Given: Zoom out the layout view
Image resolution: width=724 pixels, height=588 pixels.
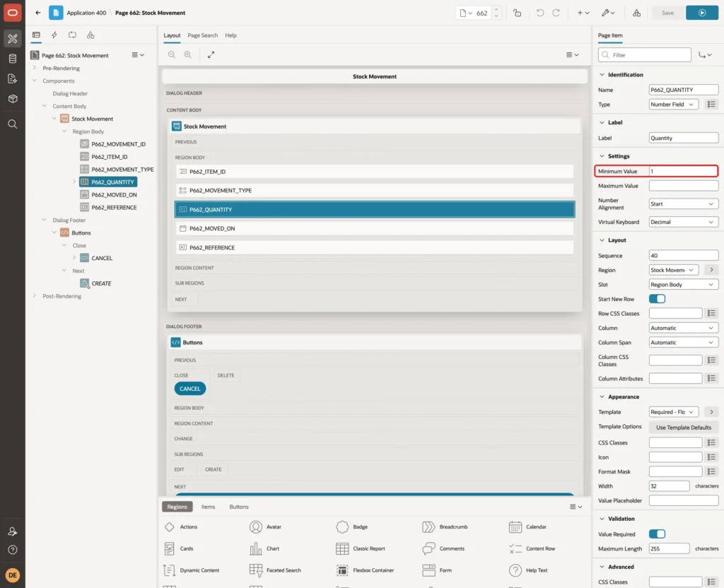Looking at the screenshot, I should point(172,54).
